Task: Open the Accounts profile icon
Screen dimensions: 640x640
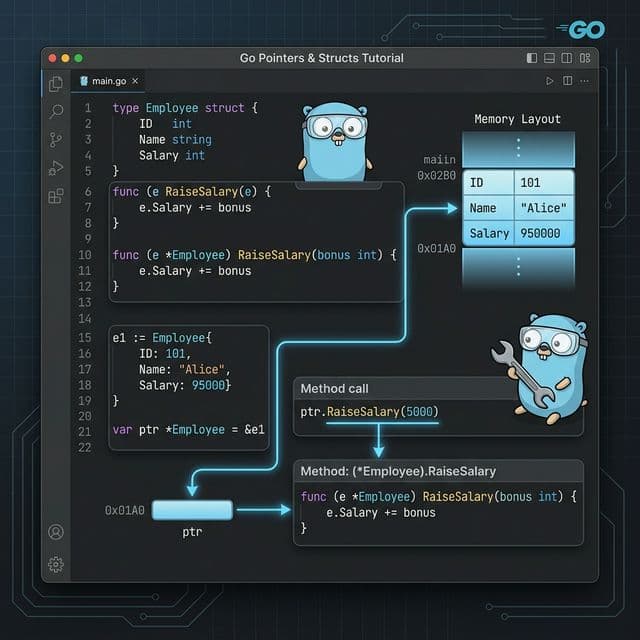Action: [x=56, y=532]
